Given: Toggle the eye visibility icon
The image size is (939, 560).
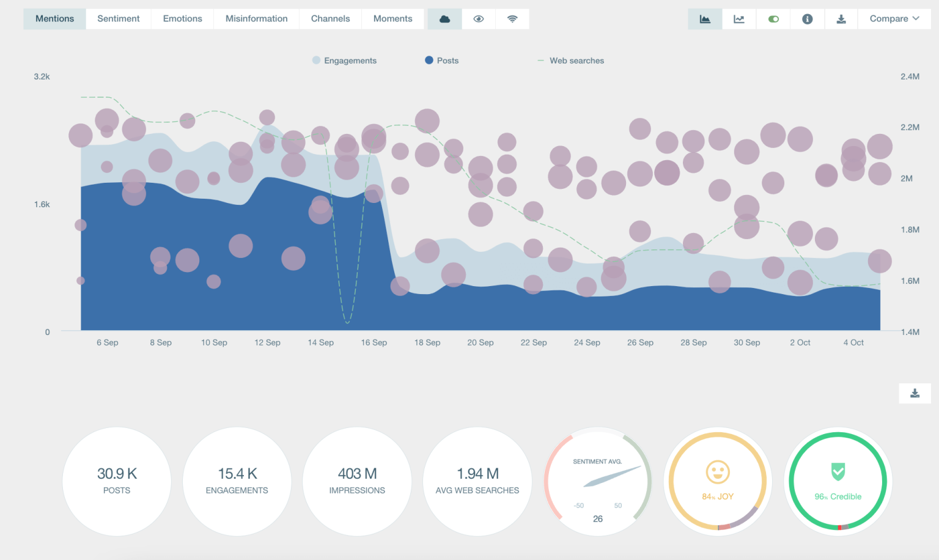Looking at the screenshot, I should (x=479, y=19).
